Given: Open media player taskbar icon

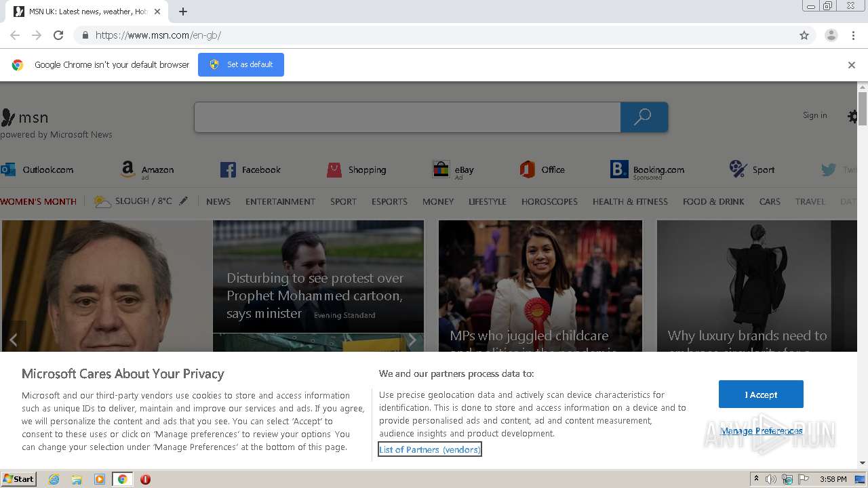Looking at the screenshot, I should (x=100, y=479).
